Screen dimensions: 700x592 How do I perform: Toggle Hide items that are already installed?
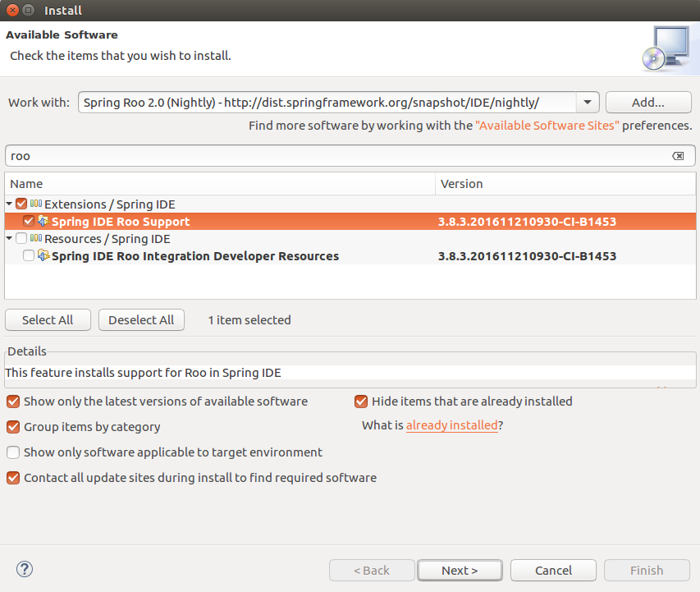(361, 402)
